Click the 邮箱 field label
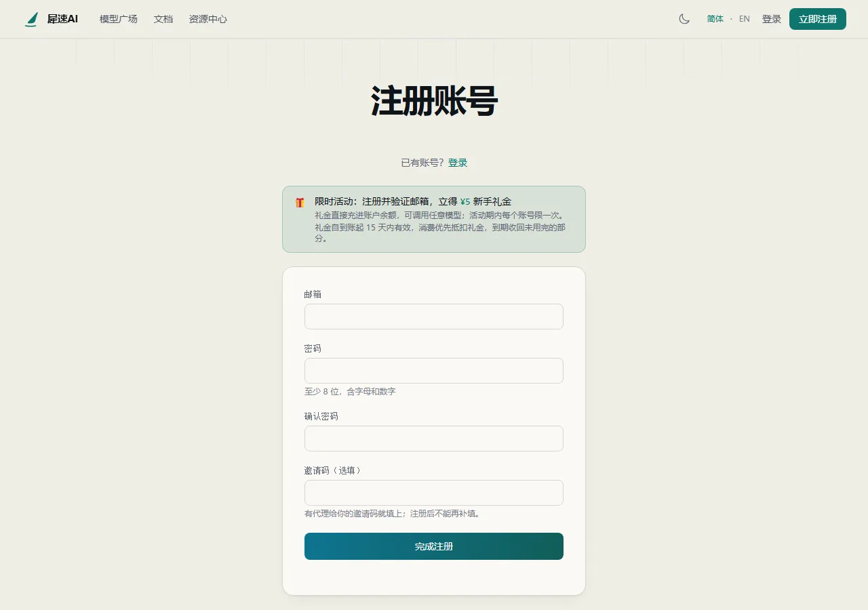This screenshot has width=868, height=610. point(313,294)
